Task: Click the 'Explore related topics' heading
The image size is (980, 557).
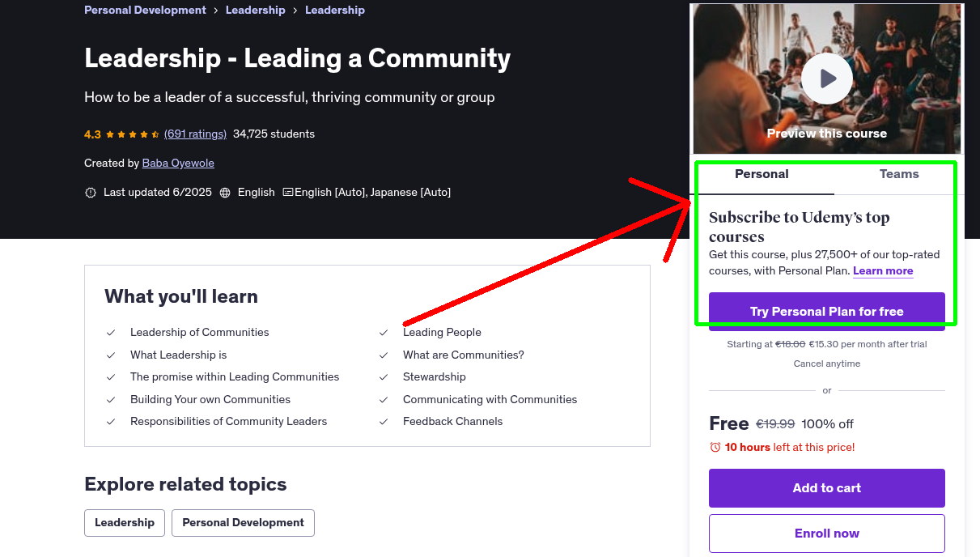Action: coord(185,484)
